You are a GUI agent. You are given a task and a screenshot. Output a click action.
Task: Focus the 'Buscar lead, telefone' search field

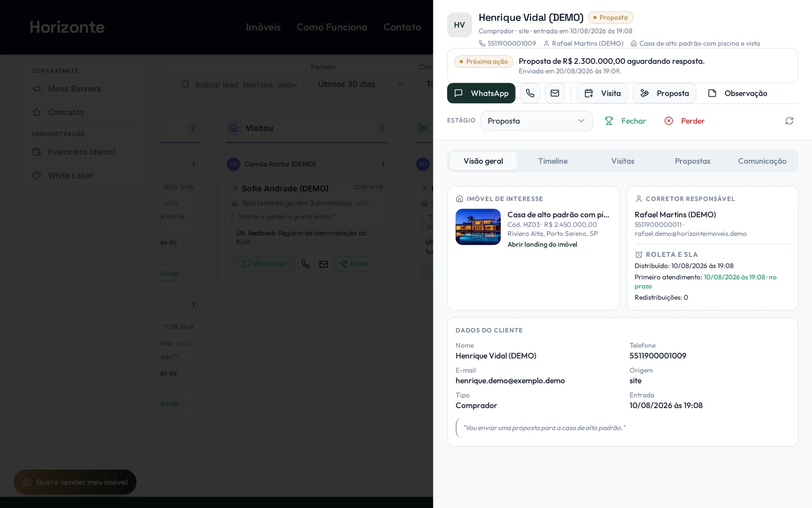pos(239,84)
